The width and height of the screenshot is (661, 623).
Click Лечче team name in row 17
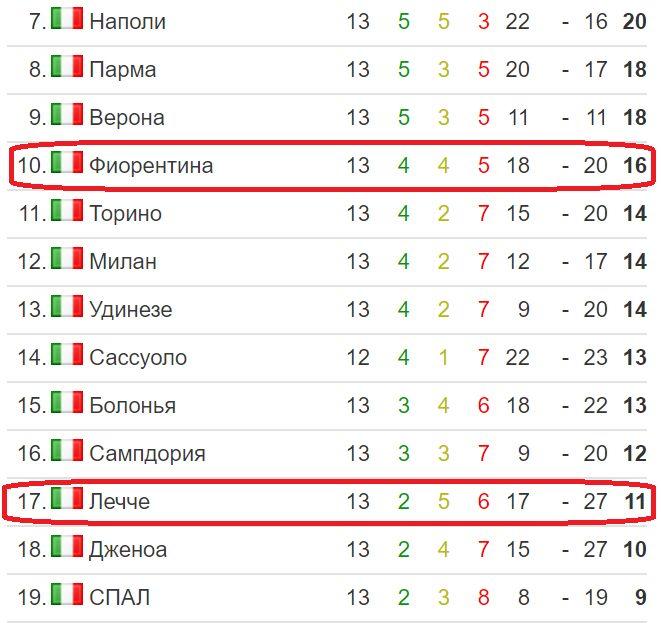coord(119,501)
